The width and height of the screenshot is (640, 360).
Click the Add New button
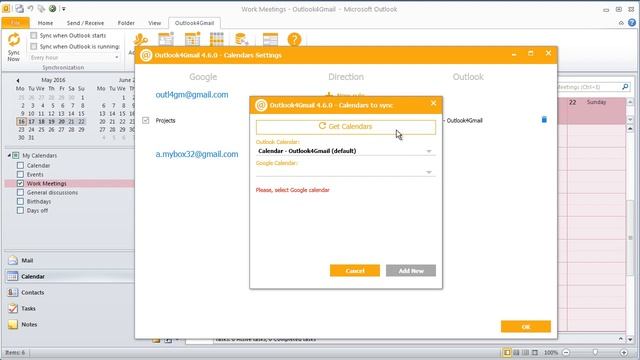coord(411,271)
